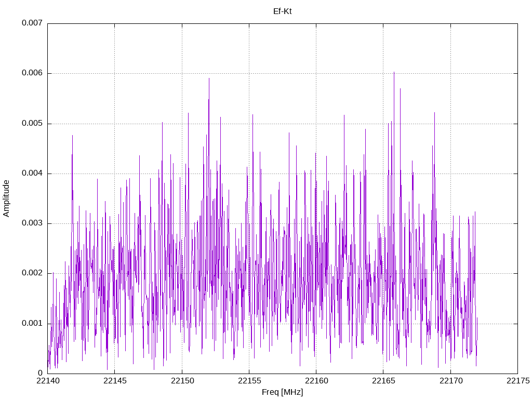Viewport: 532px width, 399px height.
Task: Click the x-axis tick label 22175
Action: click(518, 381)
